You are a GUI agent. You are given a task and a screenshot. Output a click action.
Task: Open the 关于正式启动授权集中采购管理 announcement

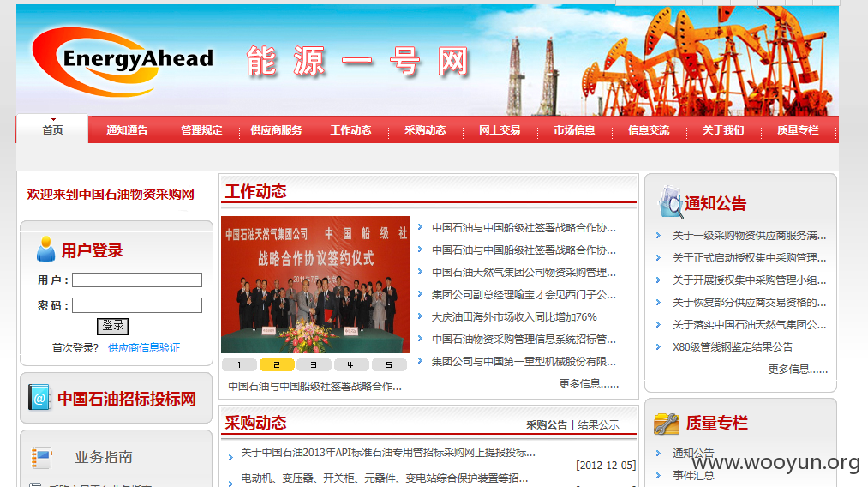[750, 257]
